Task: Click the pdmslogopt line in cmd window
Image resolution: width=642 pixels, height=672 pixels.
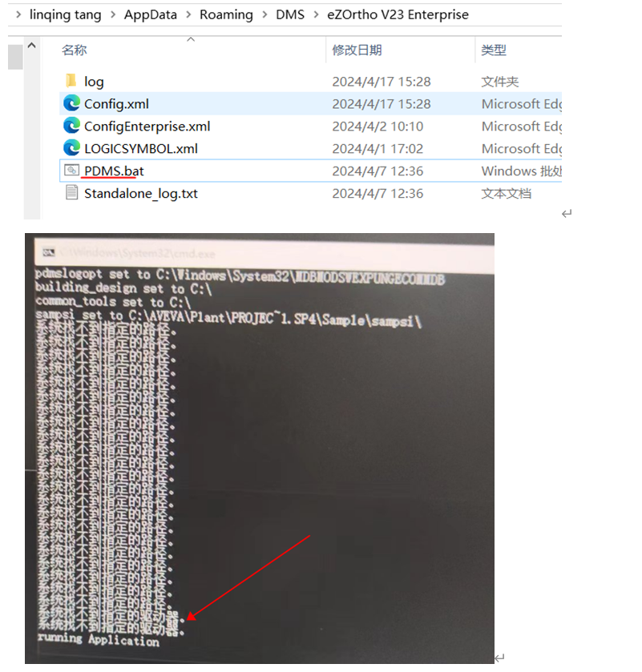Action: [x=240, y=276]
